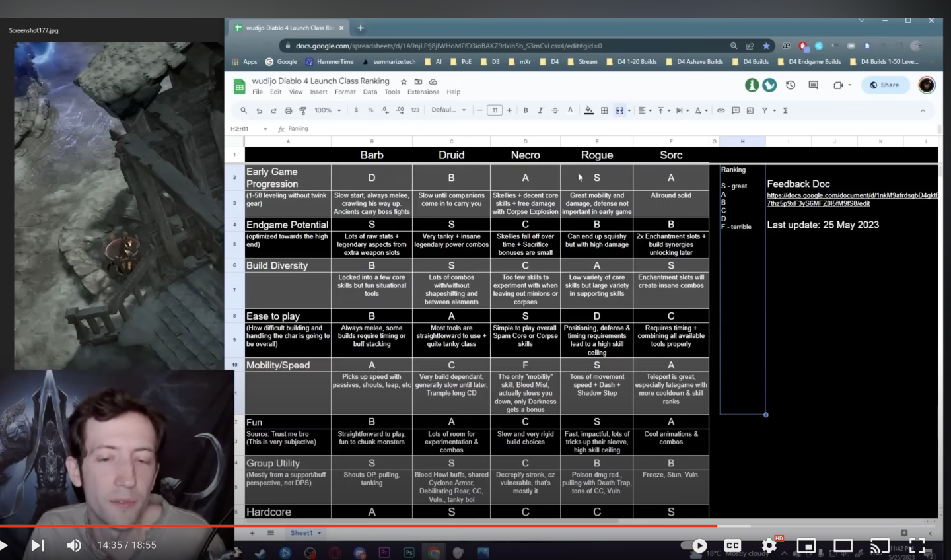Toggle bold formatting in Sheets toolbar
The image size is (951, 560).
526,110
